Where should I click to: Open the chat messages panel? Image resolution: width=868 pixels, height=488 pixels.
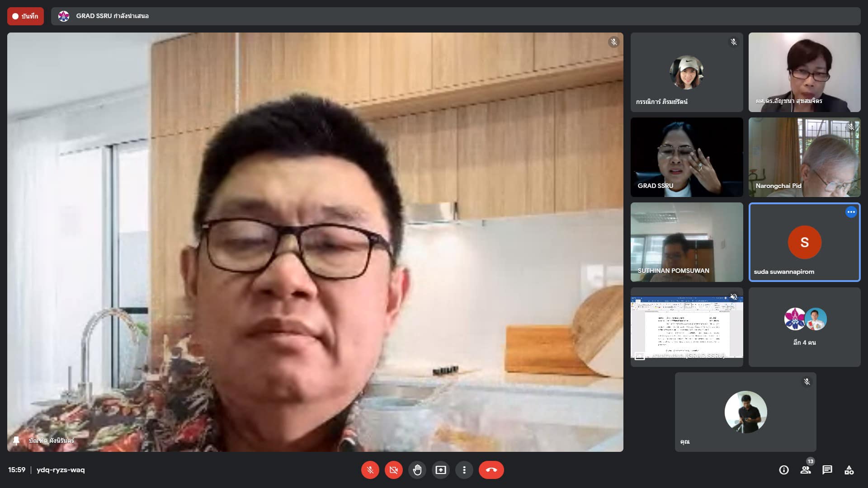[x=827, y=470]
